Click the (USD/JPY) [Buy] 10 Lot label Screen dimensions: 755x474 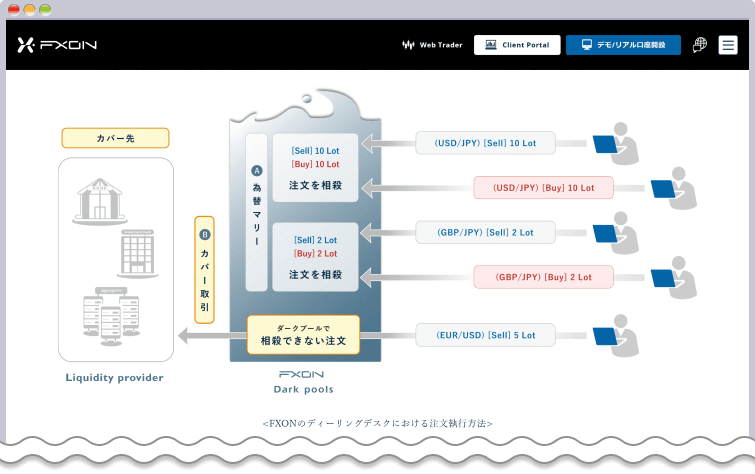pyautogui.click(x=544, y=188)
